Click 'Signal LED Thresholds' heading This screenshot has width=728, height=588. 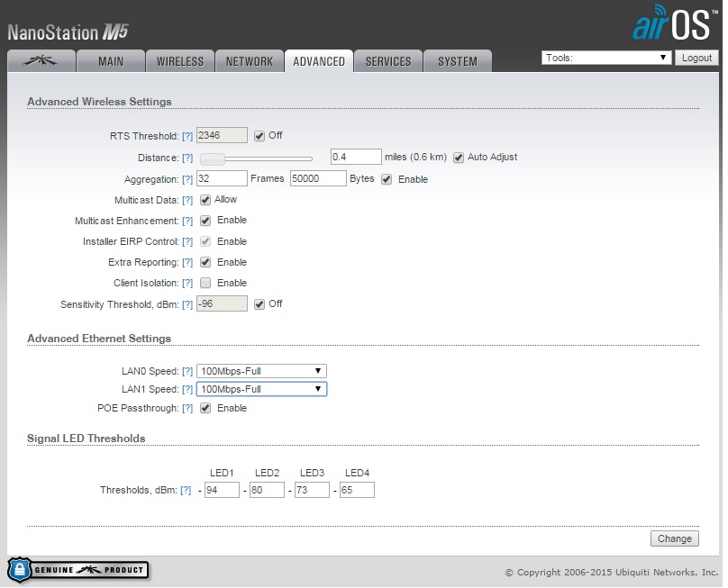[x=86, y=439]
